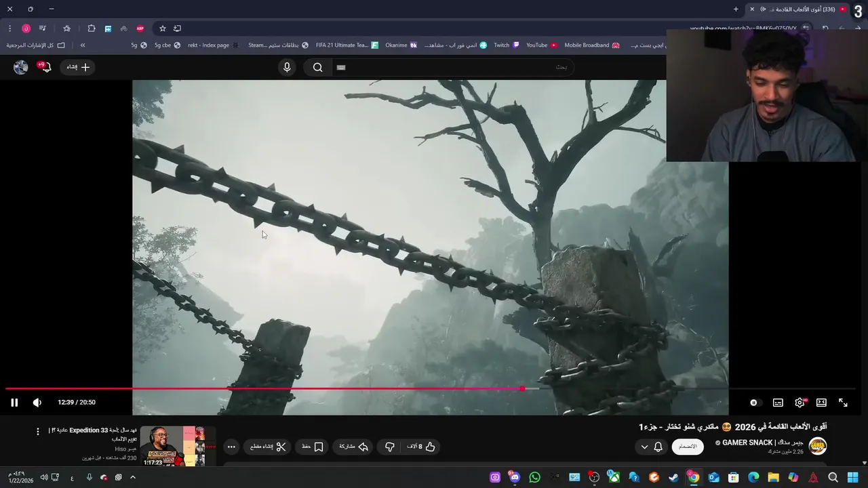Open the Chrome extensions puzzle icon

pyautogui.click(x=92, y=28)
